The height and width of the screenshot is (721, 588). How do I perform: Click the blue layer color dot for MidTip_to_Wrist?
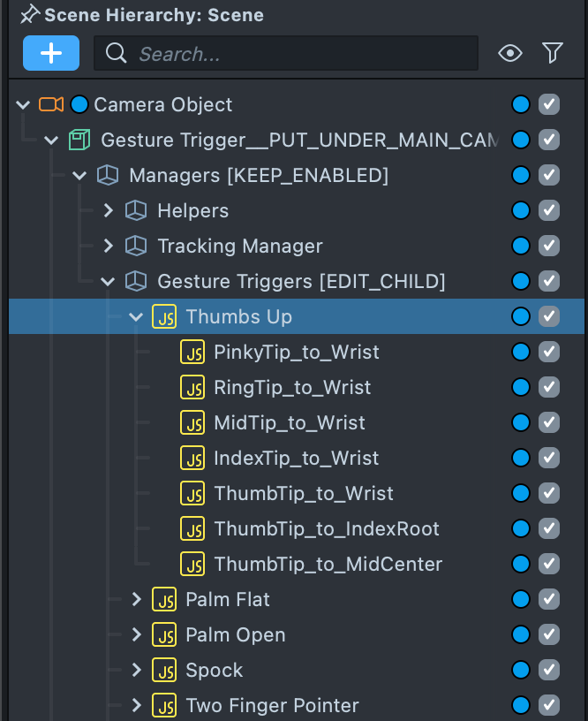click(521, 422)
